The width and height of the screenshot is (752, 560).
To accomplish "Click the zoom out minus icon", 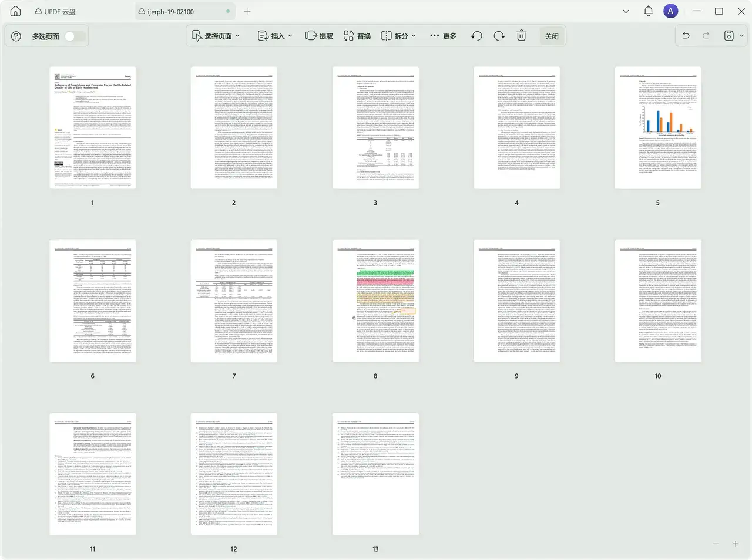I will coord(716,544).
